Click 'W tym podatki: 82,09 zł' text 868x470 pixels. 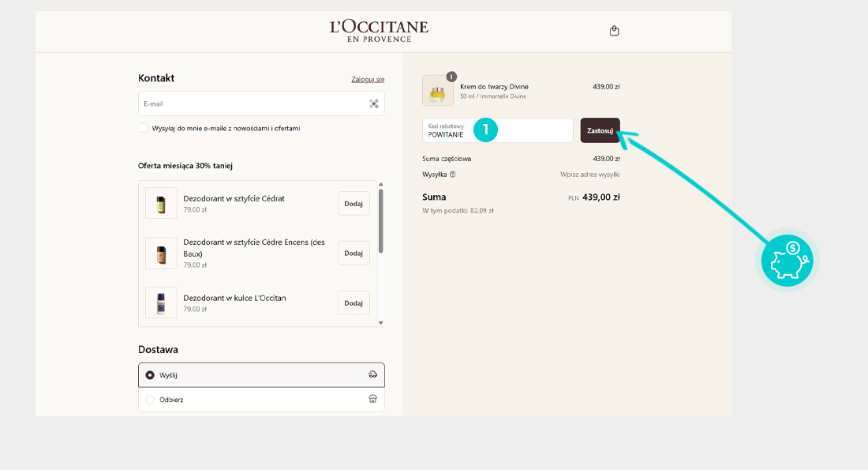(458, 211)
